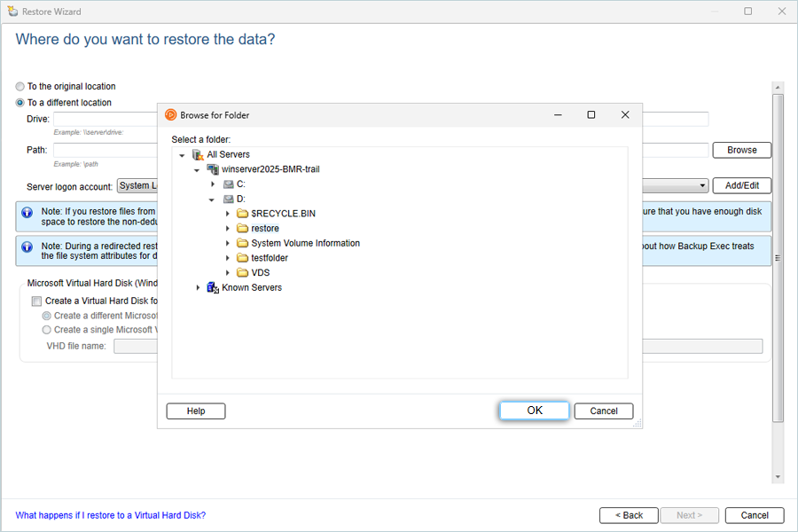Click the VHD file name input field
The image size is (798, 532).
click(x=438, y=346)
